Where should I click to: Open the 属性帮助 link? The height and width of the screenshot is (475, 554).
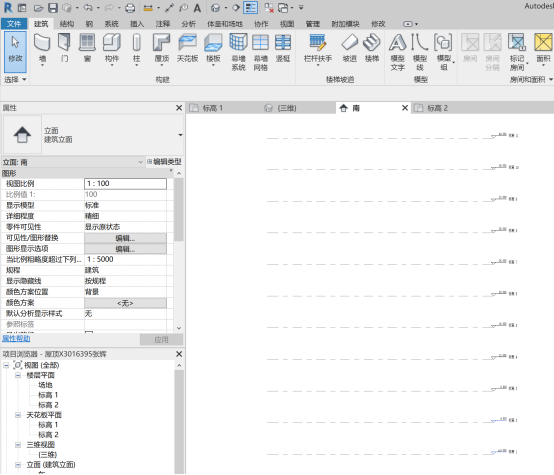16,339
